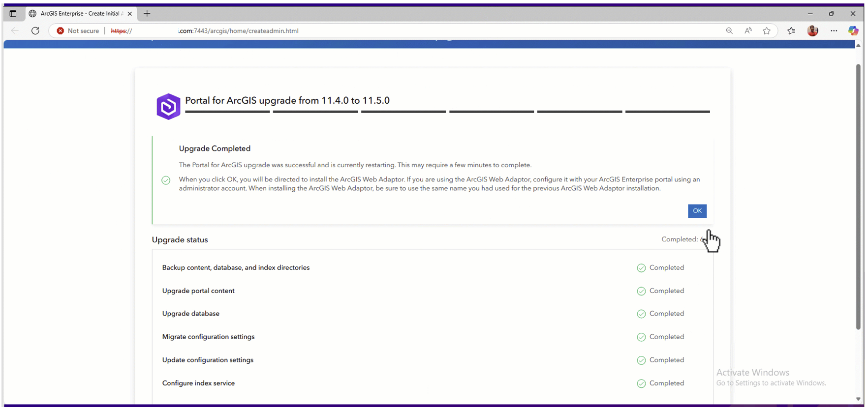Click the check icon for Configure index service
868x410 pixels.
point(641,383)
